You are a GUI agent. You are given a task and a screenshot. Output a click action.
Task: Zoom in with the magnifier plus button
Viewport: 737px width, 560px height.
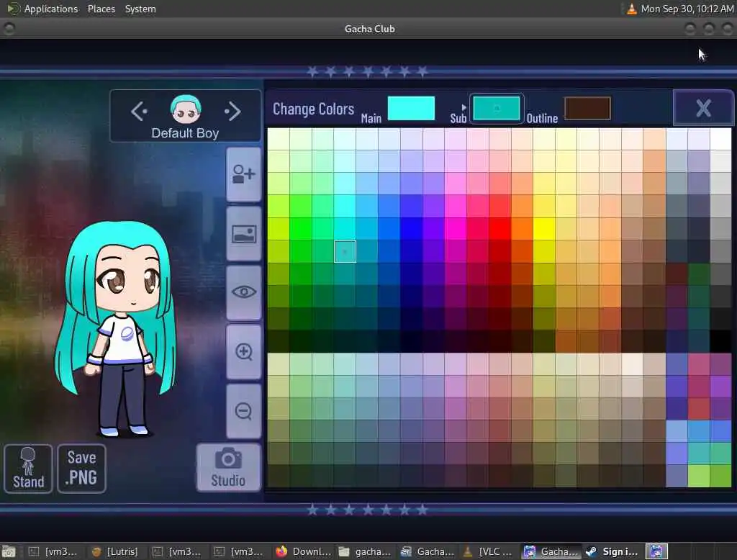243,352
